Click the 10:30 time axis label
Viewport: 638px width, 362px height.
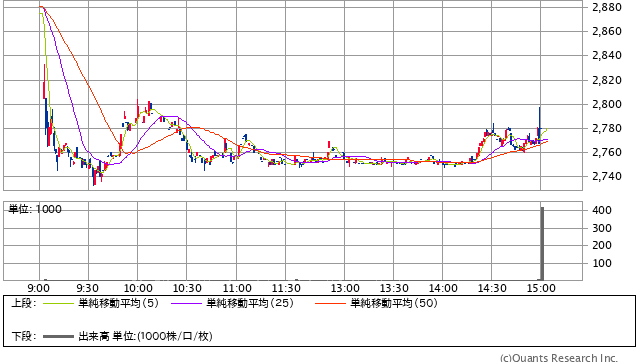pyautogui.click(x=187, y=288)
